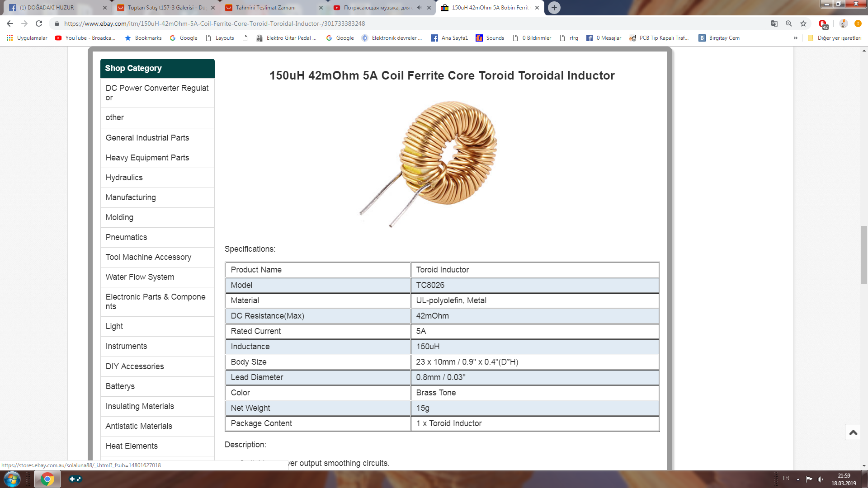Open Water Flow System category
The width and height of the screenshot is (868, 488).
pyautogui.click(x=157, y=277)
